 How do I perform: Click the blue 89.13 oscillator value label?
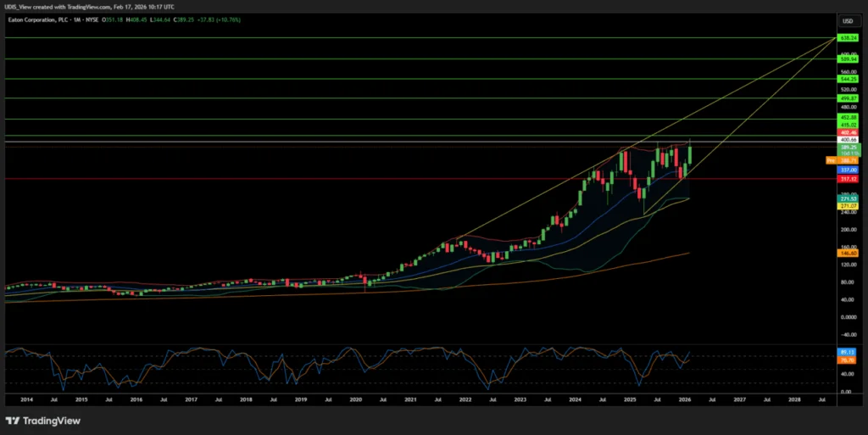847,352
